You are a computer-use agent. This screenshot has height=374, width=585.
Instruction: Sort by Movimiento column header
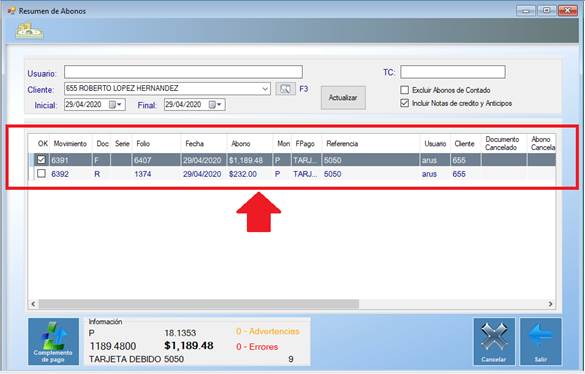[x=70, y=144]
